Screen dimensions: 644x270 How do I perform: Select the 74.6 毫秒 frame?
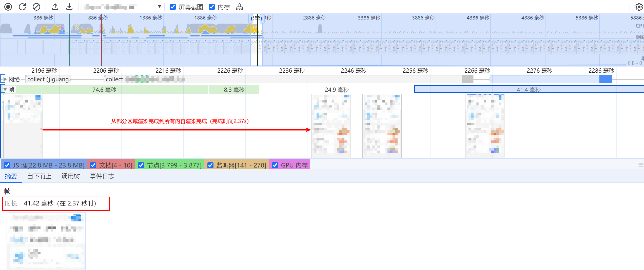coord(104,90)
